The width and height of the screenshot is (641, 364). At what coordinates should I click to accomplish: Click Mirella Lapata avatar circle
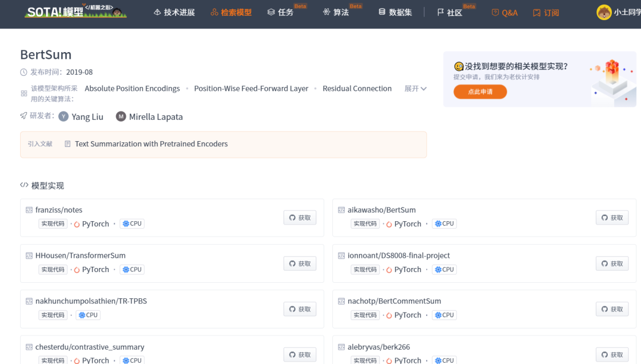click(x=120, y=116)
